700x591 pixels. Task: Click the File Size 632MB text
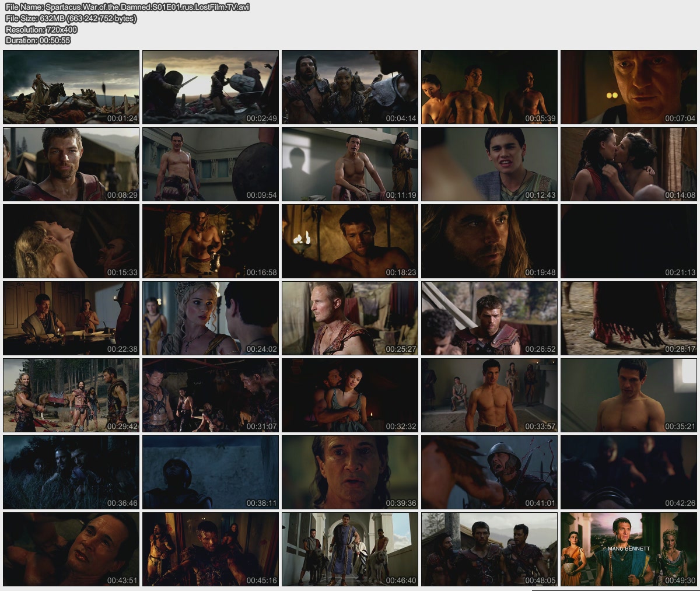click(x=71, y=19)
